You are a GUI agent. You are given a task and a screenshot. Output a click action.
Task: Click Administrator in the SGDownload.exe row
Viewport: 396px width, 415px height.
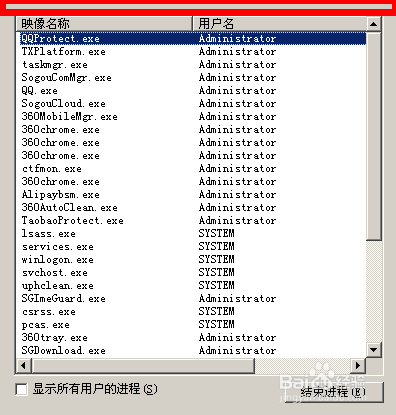237,351
